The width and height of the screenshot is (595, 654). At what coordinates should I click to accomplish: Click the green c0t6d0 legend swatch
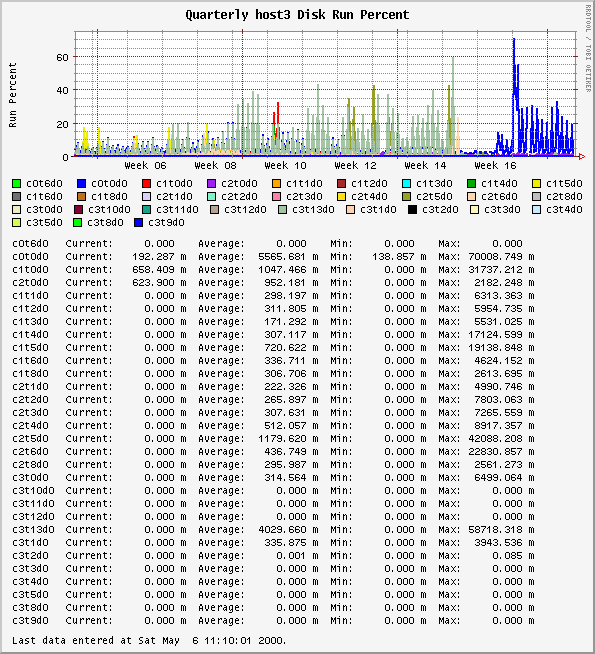pyautogui.click(x=17, y=183)
